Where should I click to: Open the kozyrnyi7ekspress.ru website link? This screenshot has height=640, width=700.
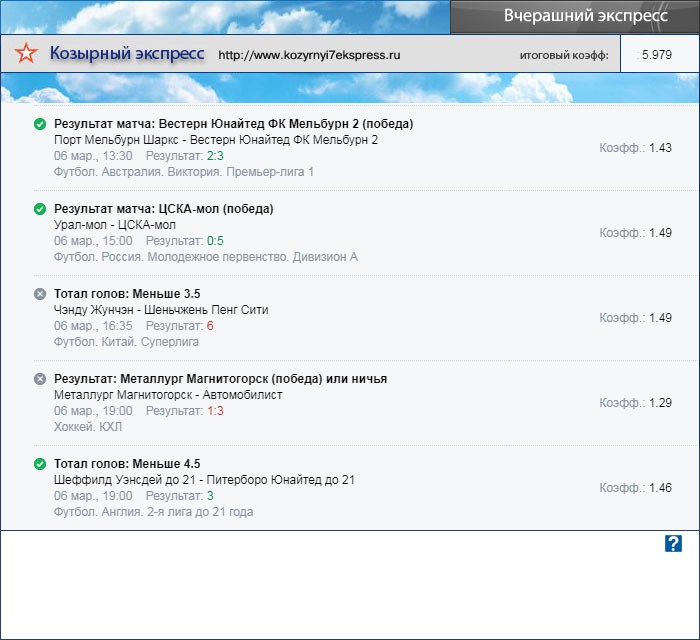pyautogui.click(x=309, y=56)
